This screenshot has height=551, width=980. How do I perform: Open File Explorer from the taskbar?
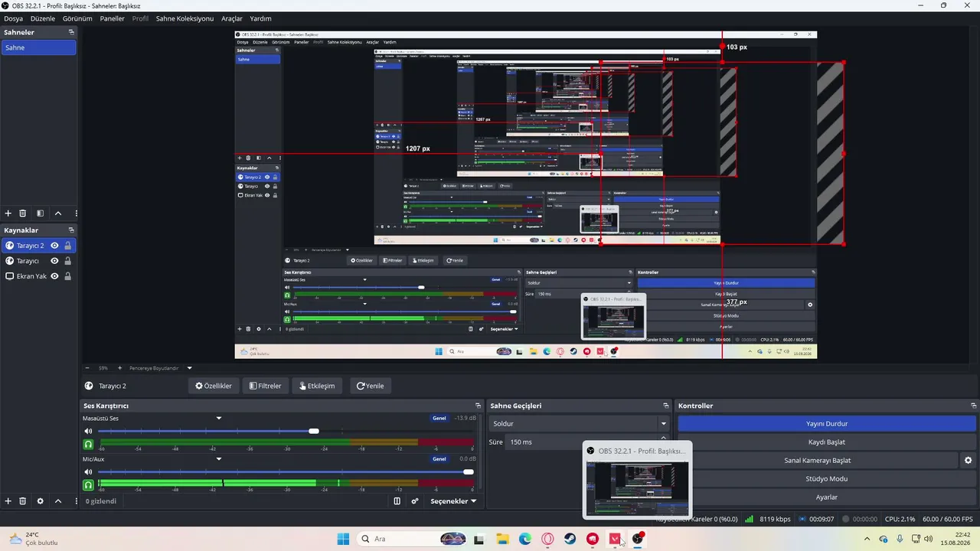coord(503,539)
